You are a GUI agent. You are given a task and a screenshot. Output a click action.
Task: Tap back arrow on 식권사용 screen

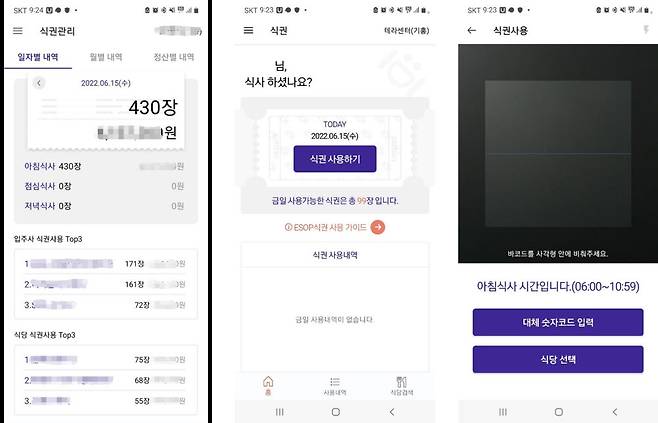pyautogui.click(x=472, y=30)
